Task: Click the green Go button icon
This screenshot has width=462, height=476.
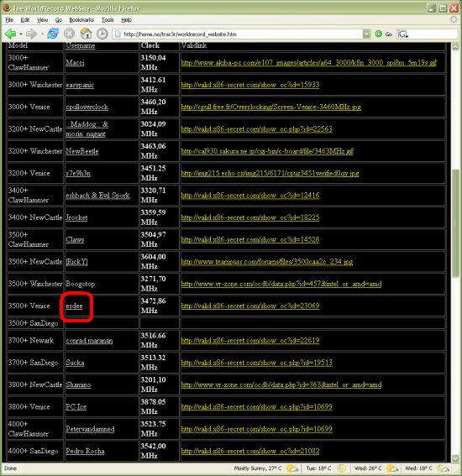Action: tap(379, 34)
